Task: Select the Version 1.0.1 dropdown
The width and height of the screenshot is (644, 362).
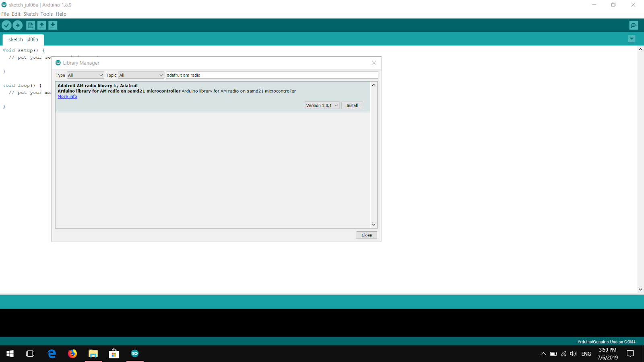Action: point(322,105)
